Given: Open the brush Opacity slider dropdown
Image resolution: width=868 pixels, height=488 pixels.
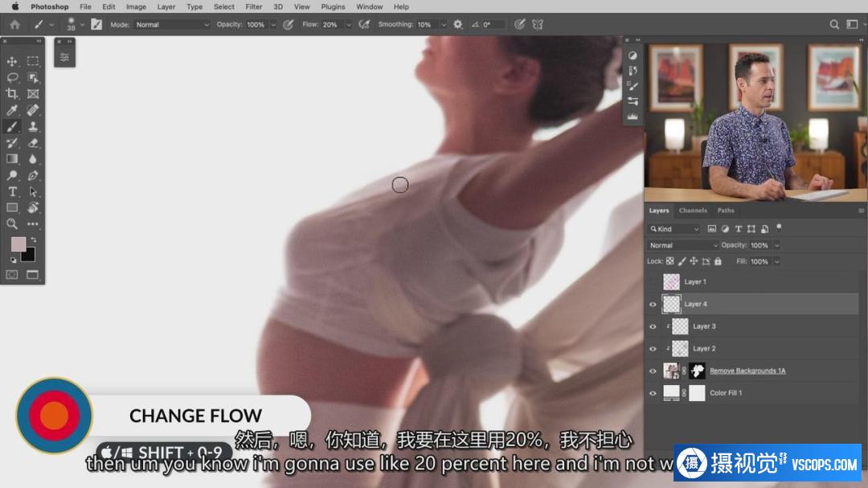Looking at the screenshot, I should (273, 24).
